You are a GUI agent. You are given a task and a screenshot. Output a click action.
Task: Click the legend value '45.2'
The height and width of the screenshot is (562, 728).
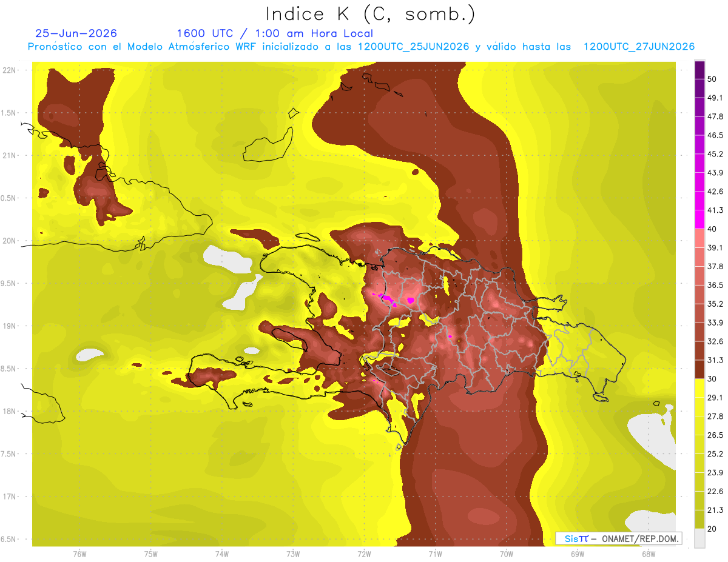tap(715, 154)
